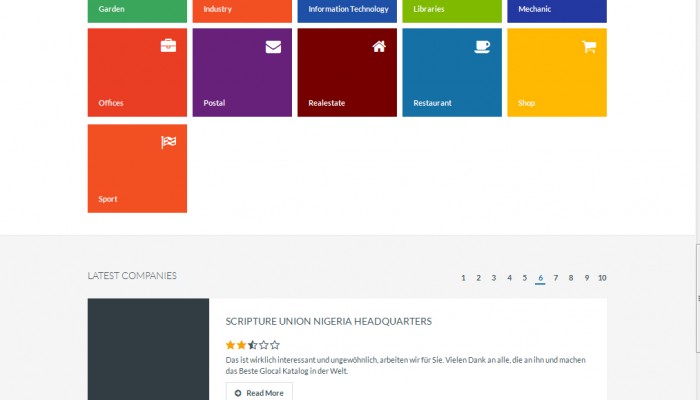The width and height of the screenshot is (700, 400).
Task: Click the German company description text
Action: coord(405,365)
